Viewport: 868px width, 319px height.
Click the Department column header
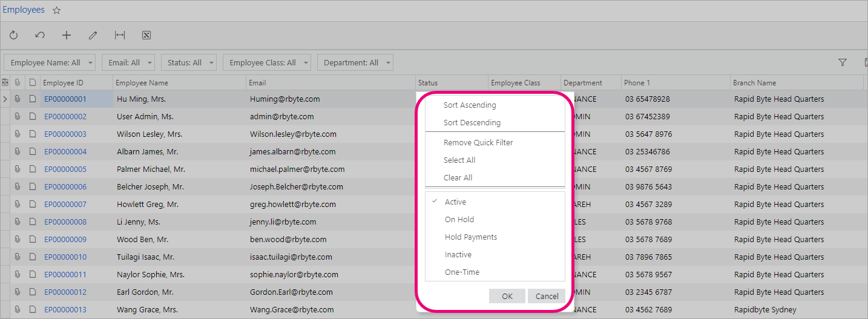(x=591, y=83)
